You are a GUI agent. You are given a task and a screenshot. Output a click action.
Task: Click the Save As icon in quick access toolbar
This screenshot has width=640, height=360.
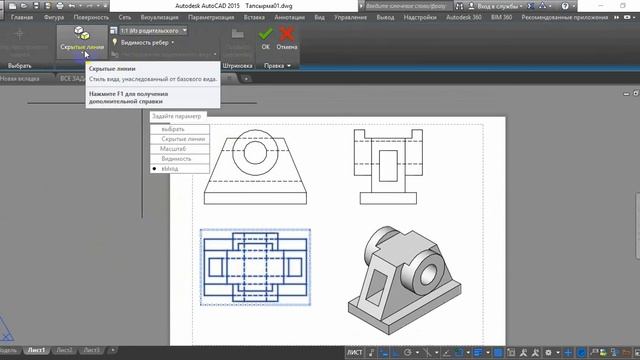pos(48,6)
